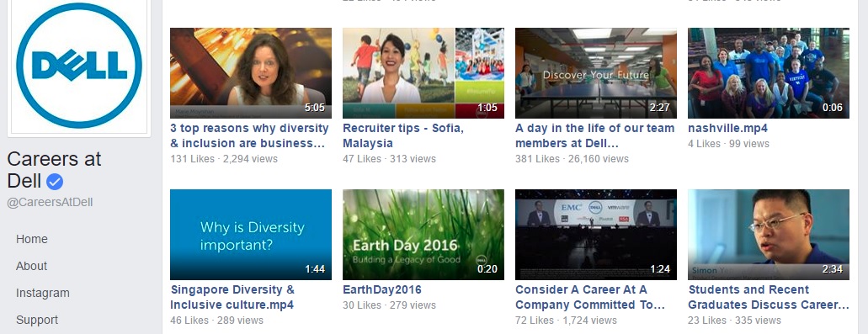This screenshot has height=334, width=868.
Task: Open 'A day in the life of our team members' link
Action: click(595, 135)
